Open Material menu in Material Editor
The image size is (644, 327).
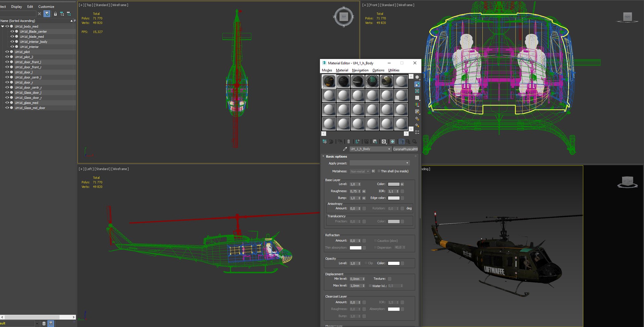(x=342, y=70)
